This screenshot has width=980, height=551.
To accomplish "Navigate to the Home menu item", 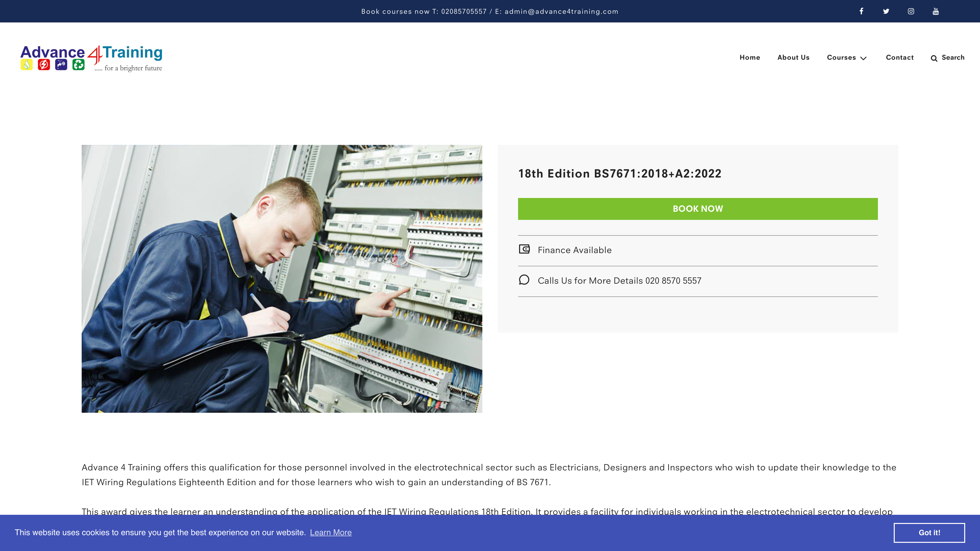I will (x=750, y=57).
